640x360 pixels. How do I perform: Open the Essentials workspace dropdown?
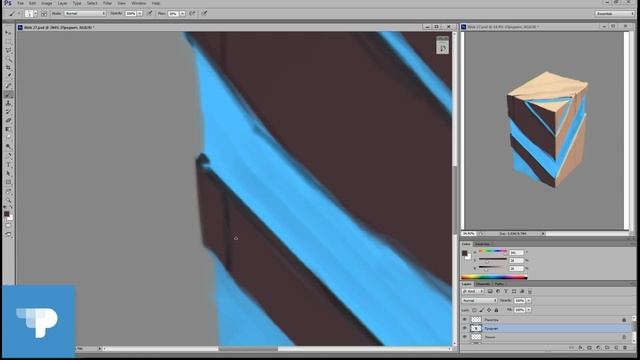click(x=614, y=13)
